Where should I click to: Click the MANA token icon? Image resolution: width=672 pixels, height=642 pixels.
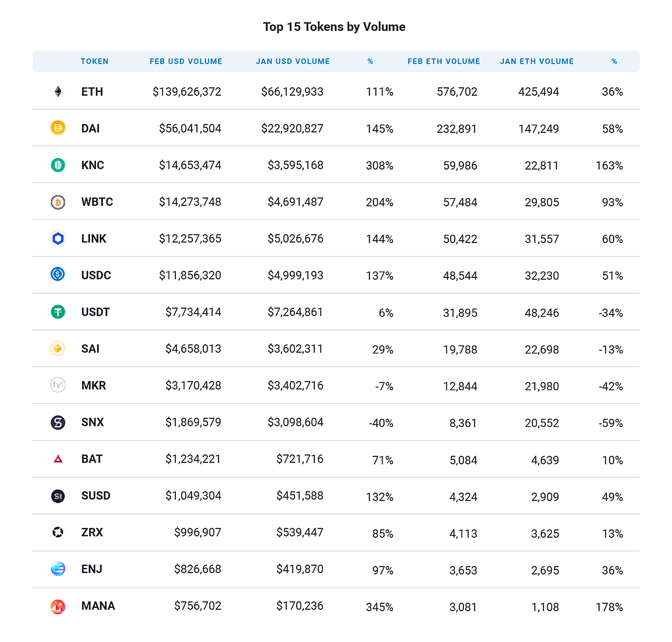(58, 607)
